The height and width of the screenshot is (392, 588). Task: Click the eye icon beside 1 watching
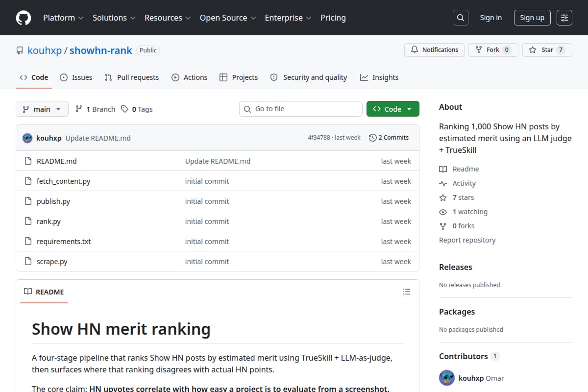443,212
